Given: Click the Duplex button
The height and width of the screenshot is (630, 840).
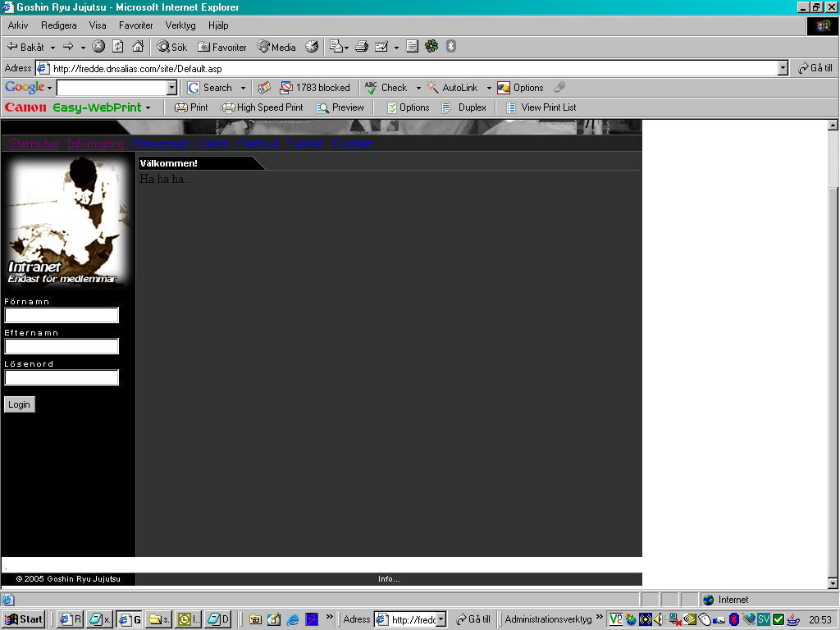Looking at the screenshot, I should click(x=464, y=107).
